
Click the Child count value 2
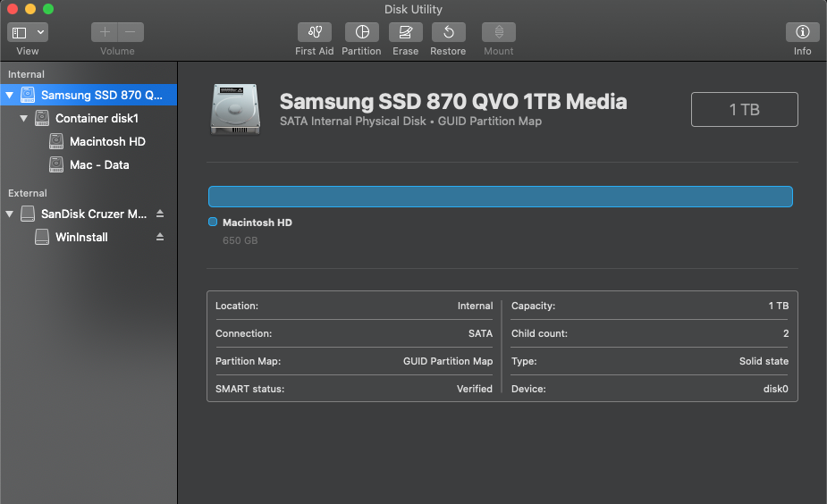click(786, 333)
